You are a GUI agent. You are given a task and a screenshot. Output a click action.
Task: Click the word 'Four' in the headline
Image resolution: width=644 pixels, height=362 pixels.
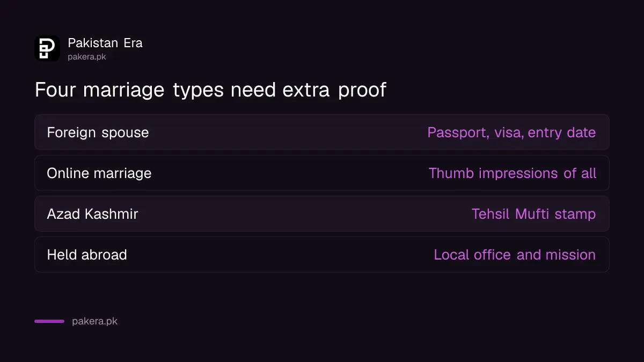pyautogui.click(x=56, y=89)
